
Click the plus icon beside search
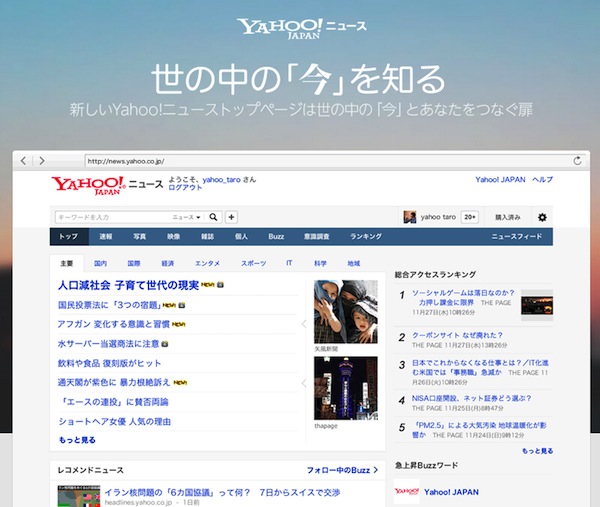point(231,216)
